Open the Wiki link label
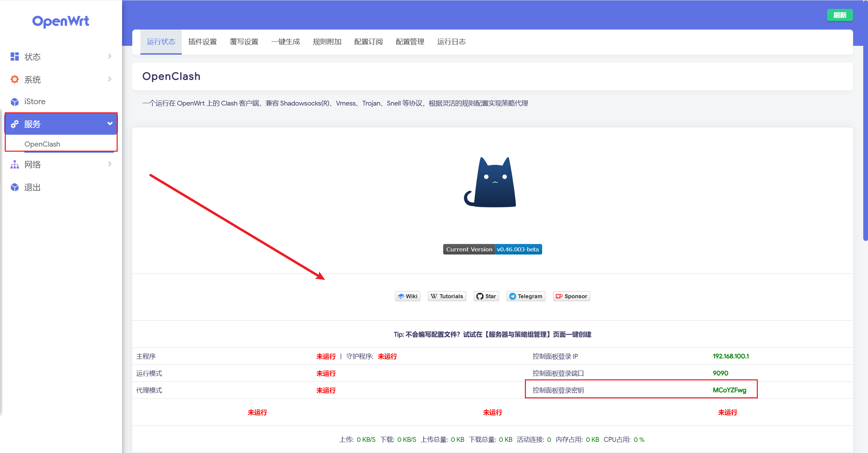The image size is (868, 453). [412, 296]
